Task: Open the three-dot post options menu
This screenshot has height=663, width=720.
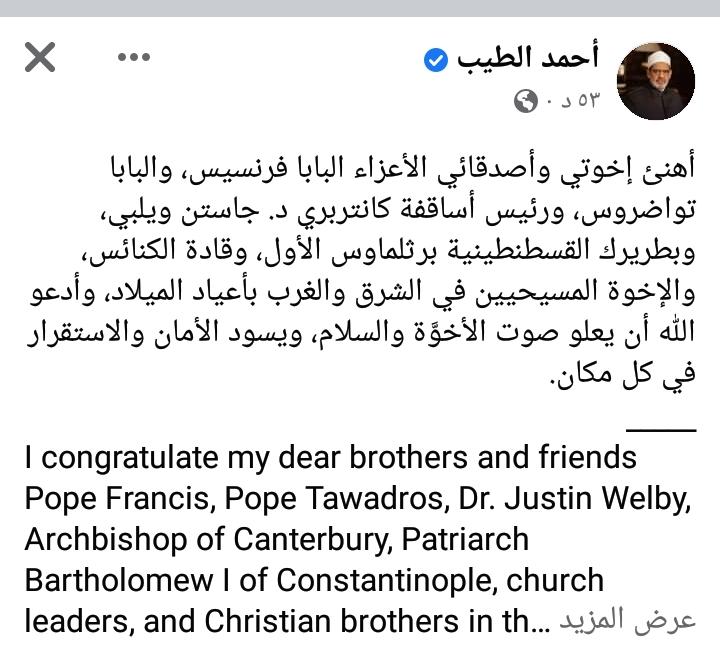Action: (133, 58)
